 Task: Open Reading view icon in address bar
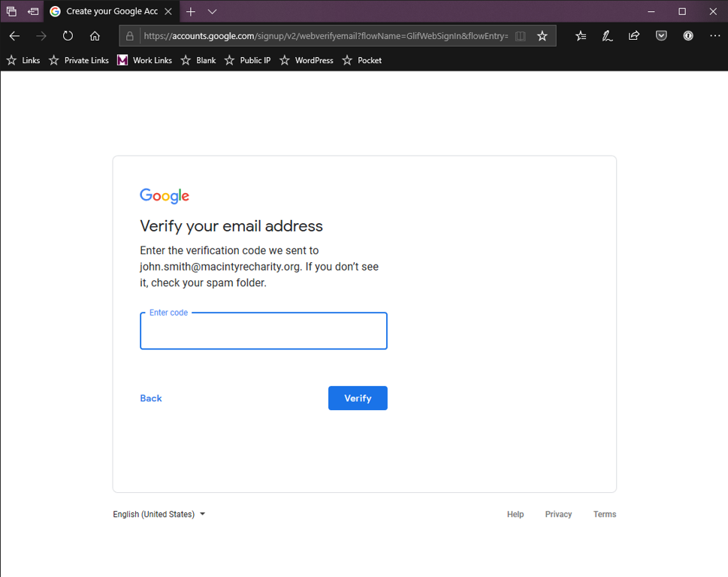(520, 36)
